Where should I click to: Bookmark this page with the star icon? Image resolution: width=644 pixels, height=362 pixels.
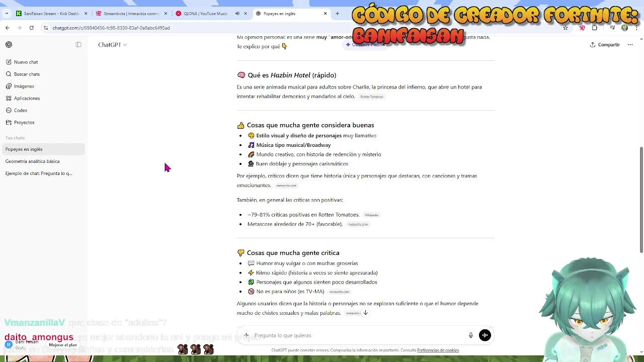[x=566, y=28]
